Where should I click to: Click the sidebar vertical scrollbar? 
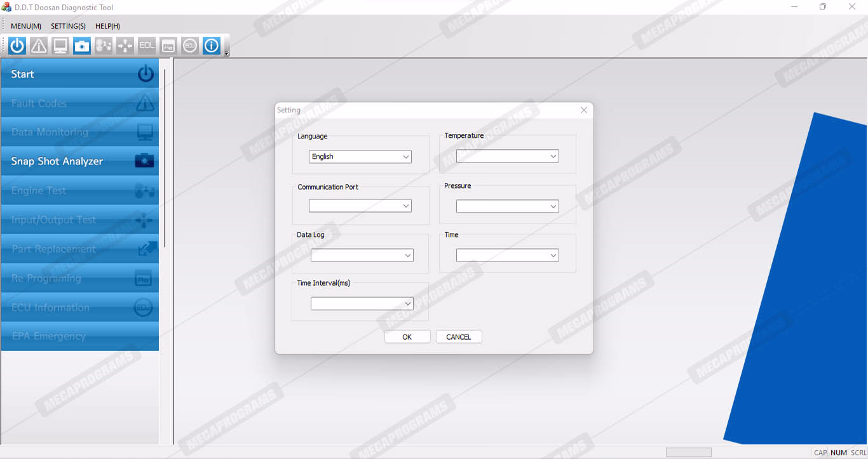point(165,158)
